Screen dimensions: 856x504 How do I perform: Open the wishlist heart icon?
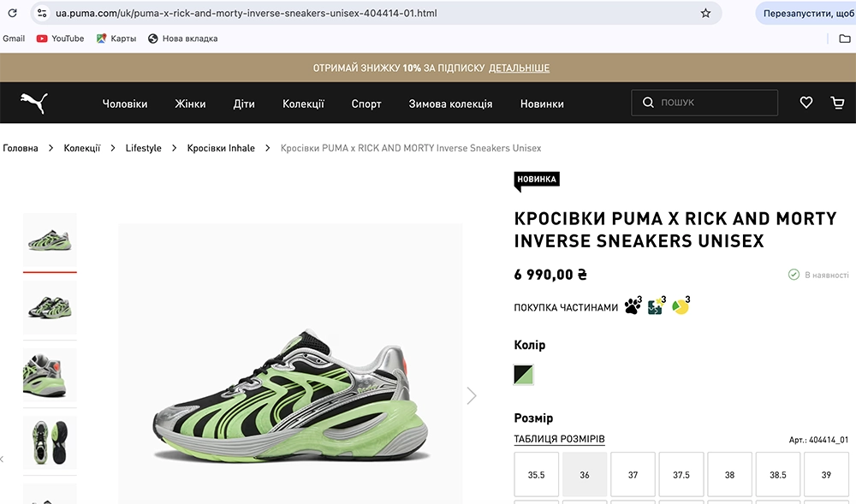click(x=806, y=103)
